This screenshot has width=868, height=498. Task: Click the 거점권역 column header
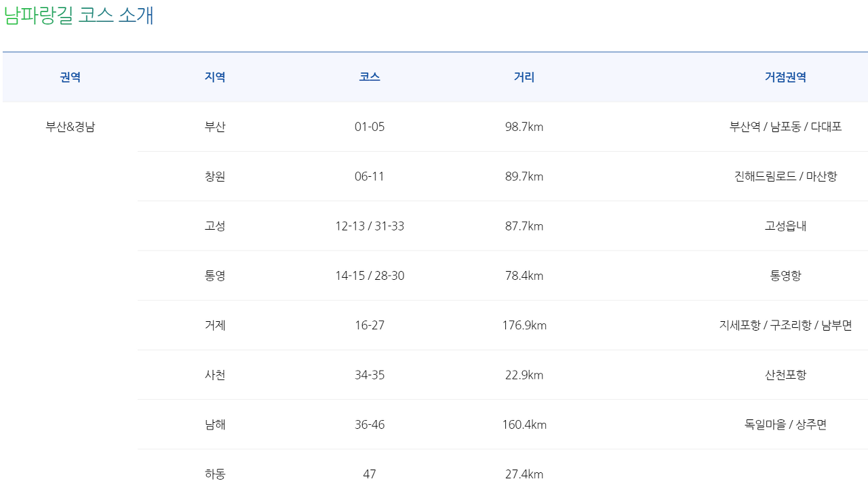[785, 77]
